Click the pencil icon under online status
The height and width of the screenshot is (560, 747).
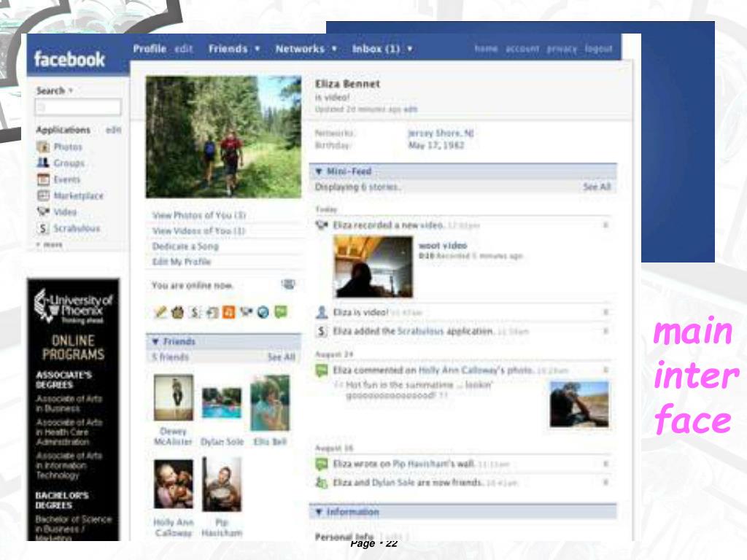coord(160,312)
